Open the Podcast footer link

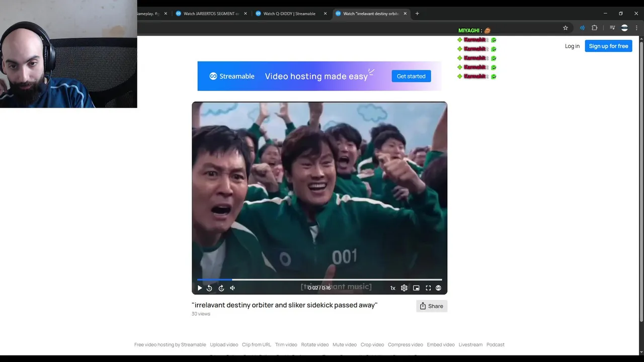pos(496,345)
